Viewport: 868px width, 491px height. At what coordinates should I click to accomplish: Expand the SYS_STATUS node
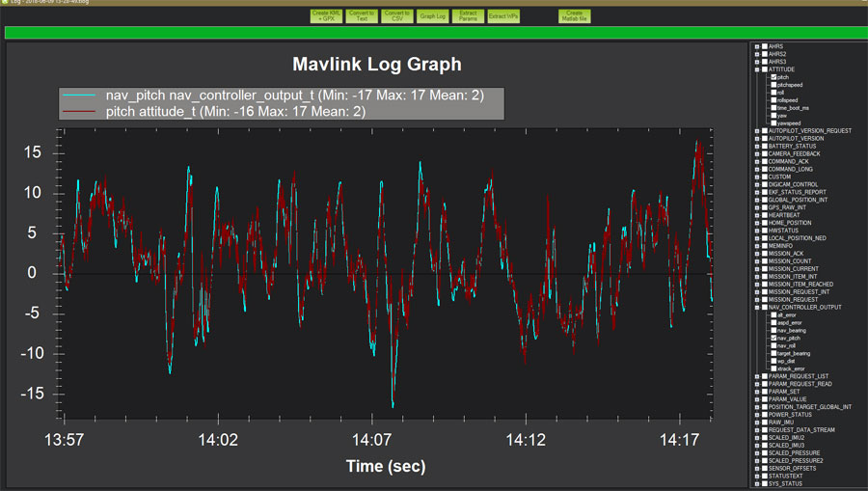pos(757,484)
